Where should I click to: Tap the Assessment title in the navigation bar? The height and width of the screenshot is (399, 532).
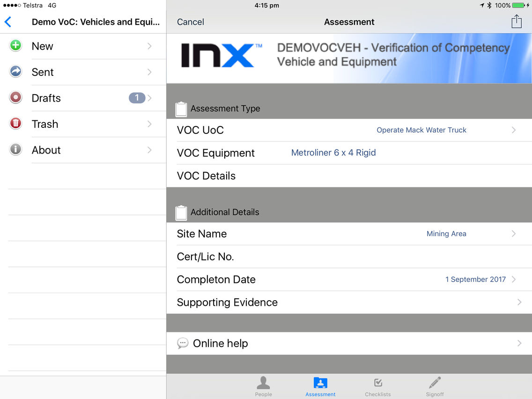point(349,22)
